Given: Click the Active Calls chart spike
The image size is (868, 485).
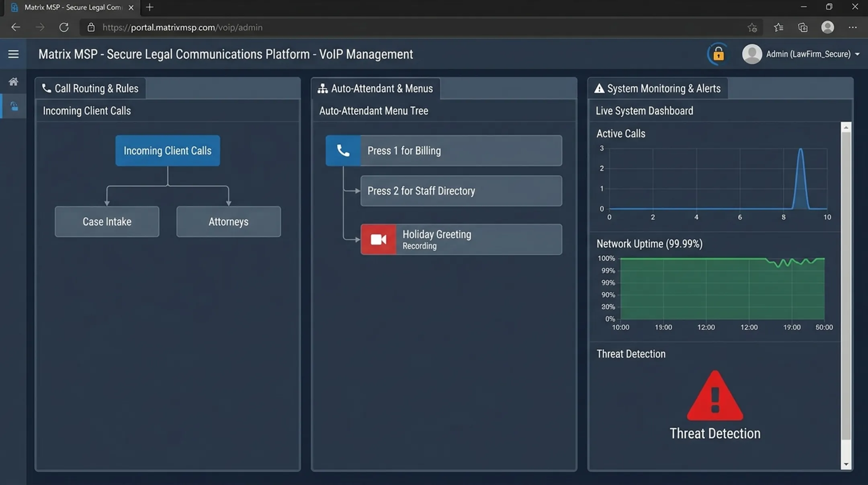Looking at the screenshot, I should click(800, 179).
